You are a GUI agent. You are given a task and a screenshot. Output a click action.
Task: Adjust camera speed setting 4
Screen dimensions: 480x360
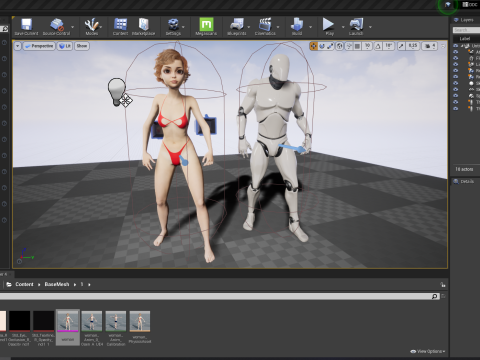tap(430, 46)
